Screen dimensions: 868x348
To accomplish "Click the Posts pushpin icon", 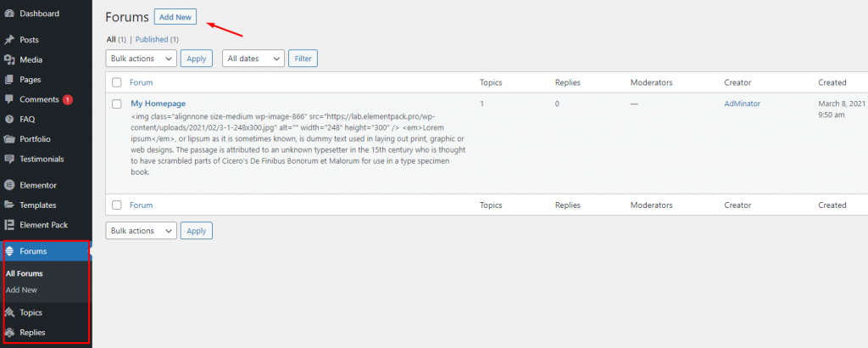I will [8, 40].
